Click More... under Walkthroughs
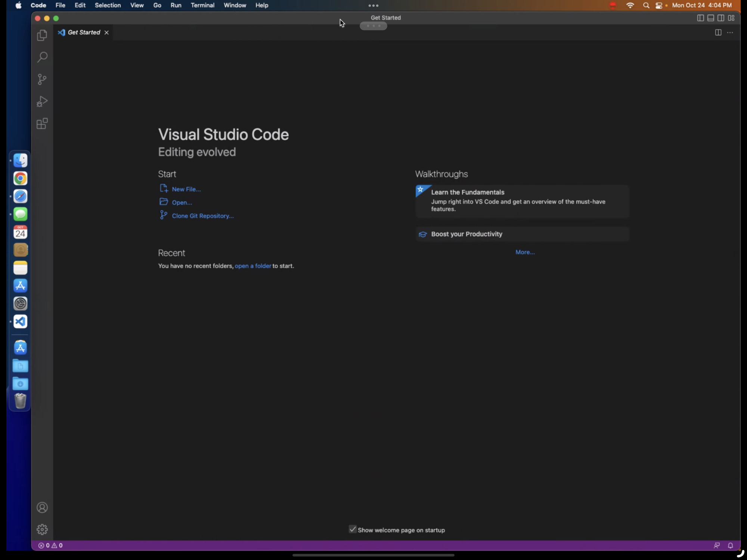The width and height of the screenshot is (747, 560). click(x=525, y=252)
